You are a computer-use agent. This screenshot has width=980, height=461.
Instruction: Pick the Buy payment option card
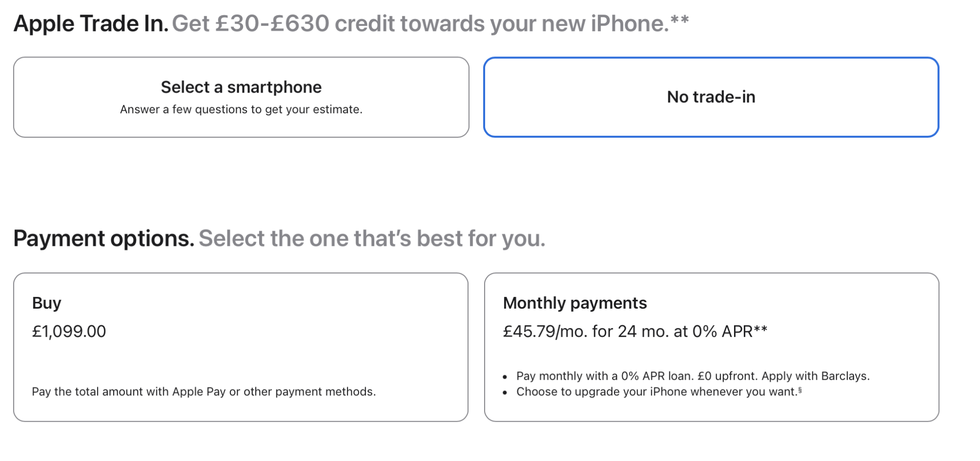point(241,347)
